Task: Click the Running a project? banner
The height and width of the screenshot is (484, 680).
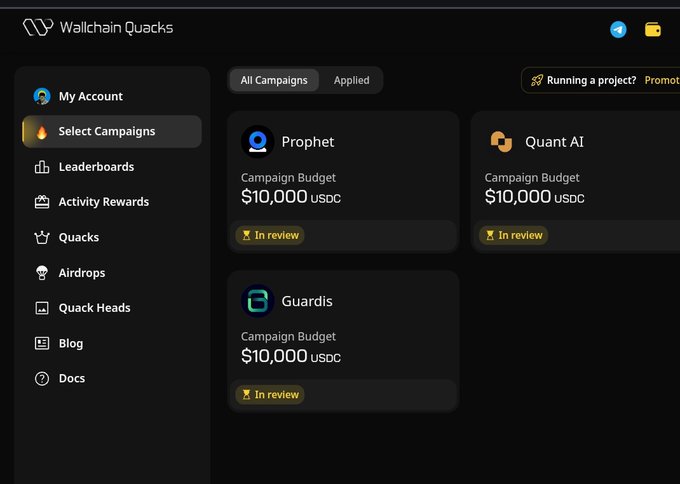Action: (601, 80)
